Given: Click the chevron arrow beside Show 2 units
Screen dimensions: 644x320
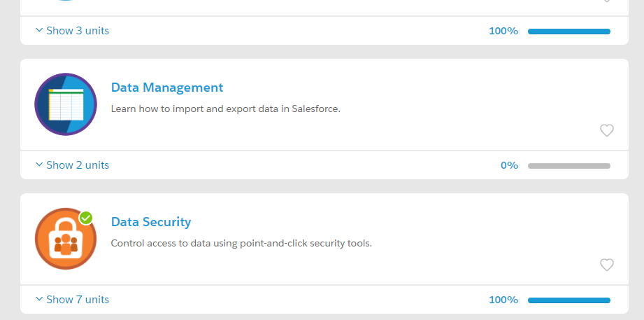Looking at the screenshot, I should [x=39, y=165].
